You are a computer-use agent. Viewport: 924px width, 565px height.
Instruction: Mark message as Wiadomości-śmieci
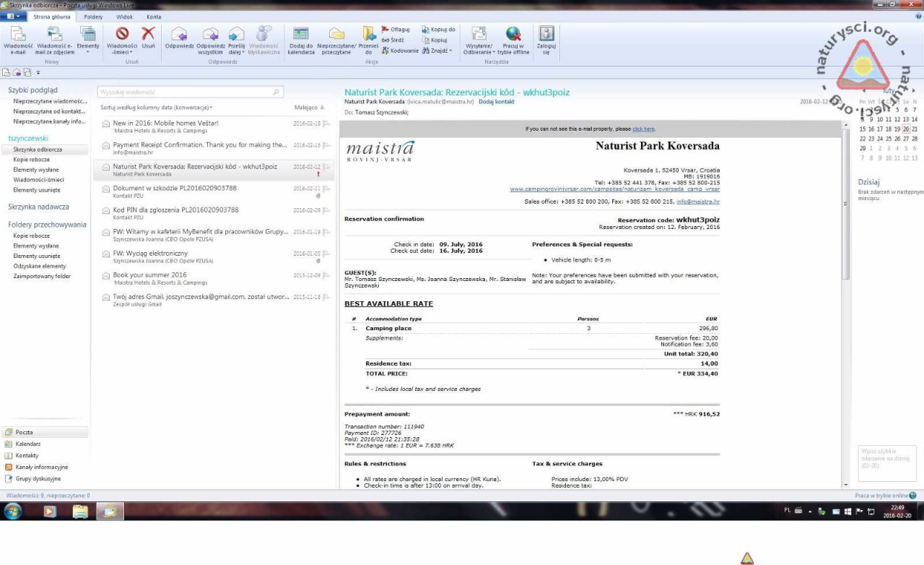122,40
